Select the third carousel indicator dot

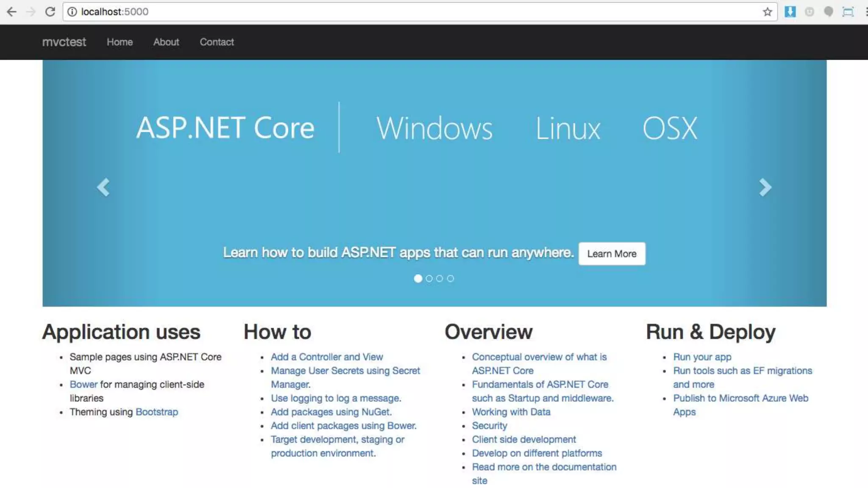click(440, 278)
